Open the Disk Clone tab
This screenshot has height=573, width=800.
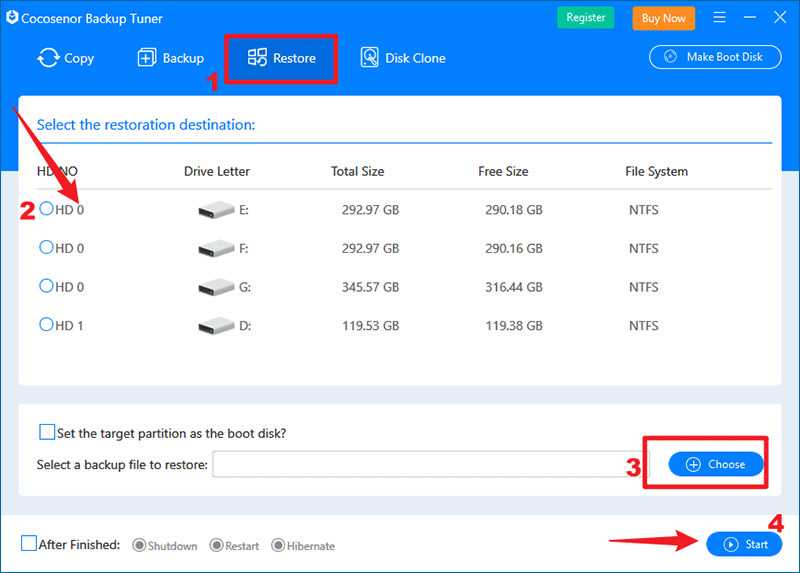pos(403,58)
